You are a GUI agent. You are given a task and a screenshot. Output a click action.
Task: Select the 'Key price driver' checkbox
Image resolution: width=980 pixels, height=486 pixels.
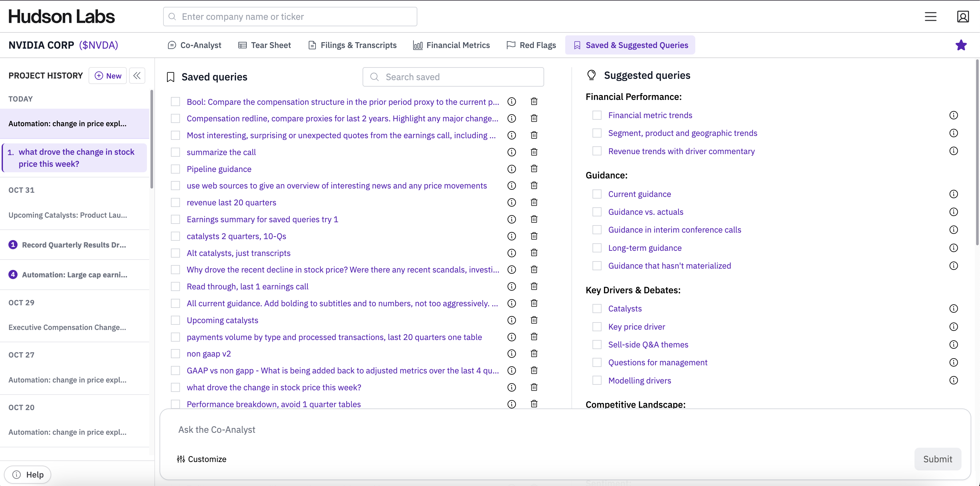pos(596,326)
